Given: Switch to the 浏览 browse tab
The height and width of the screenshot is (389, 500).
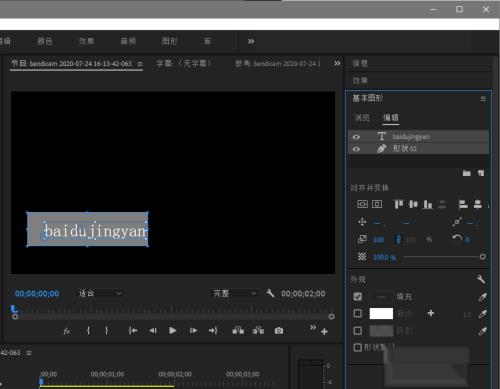Looking at the screenshot, I should tap(362, 117).
